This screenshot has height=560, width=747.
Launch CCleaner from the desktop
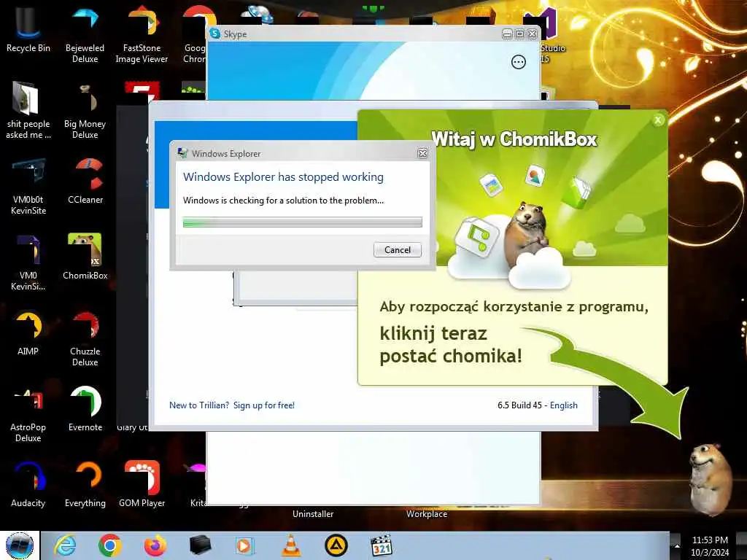point(85,181)
